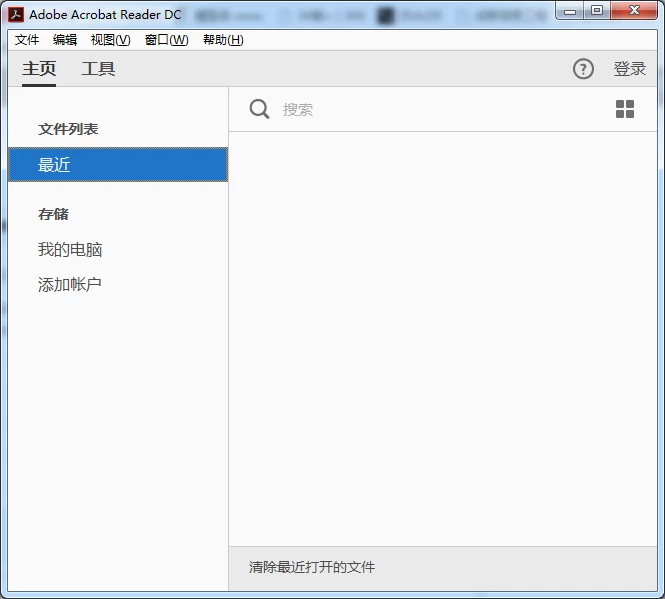Open the 文件 menu

[x=27, y=40]
